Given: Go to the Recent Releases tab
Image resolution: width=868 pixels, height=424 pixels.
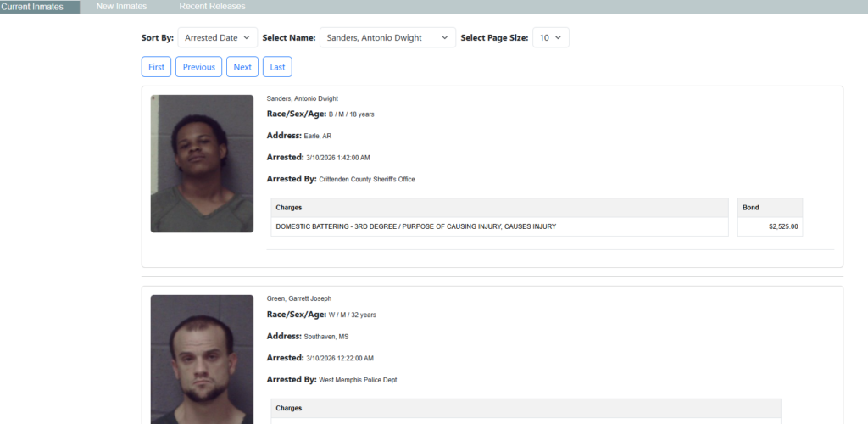Looking at the screenshot, I should coord(212,7).
